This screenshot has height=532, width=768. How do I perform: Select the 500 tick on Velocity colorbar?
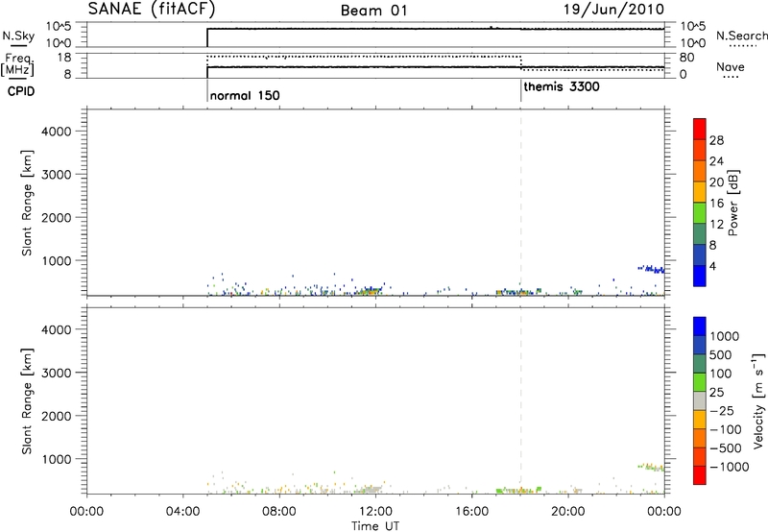coord(721,354)
